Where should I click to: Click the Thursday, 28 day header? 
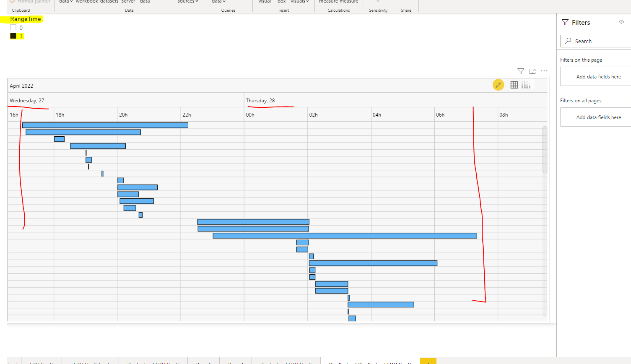pos(260,101)
